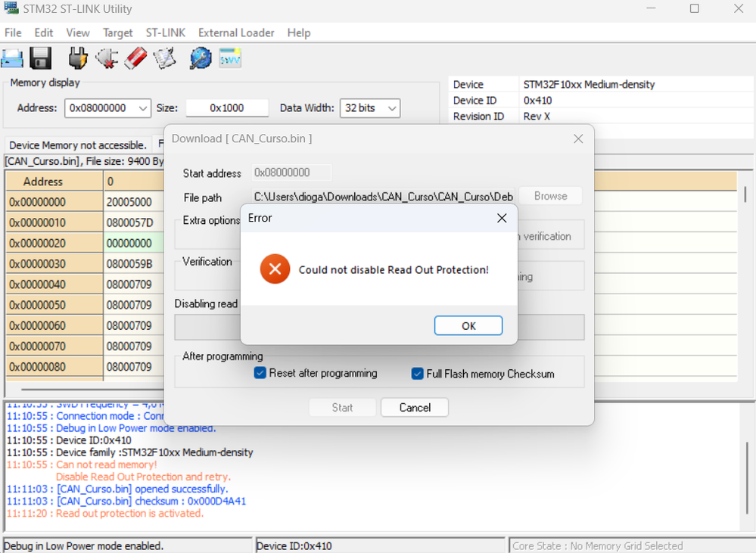
Task: Select address row 0x00000030
Action: coord(54,264)
